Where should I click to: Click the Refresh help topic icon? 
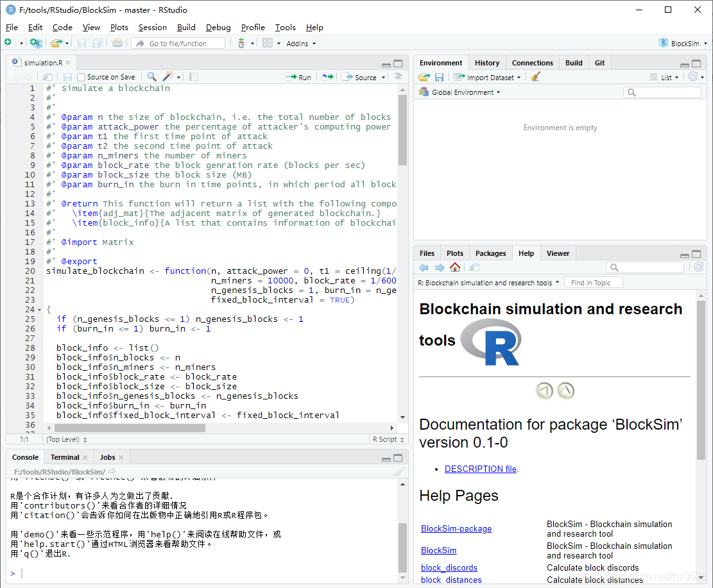coord(698,267)
